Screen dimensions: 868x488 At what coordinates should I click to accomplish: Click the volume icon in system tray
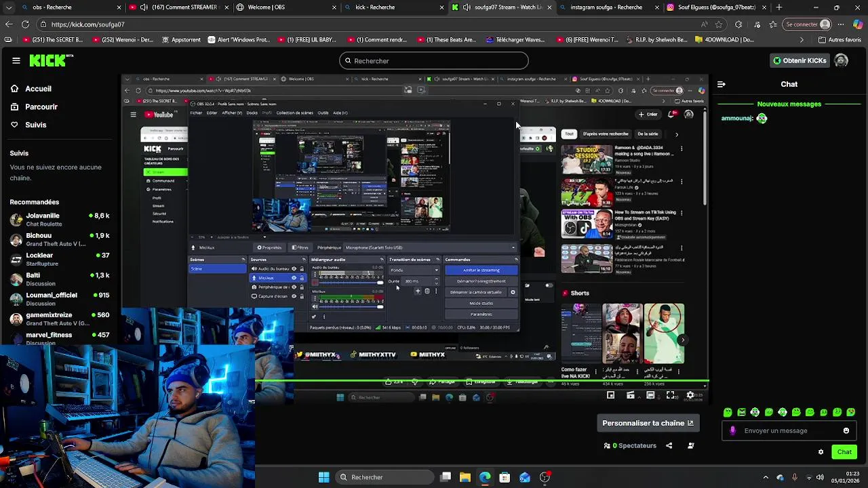820,477
